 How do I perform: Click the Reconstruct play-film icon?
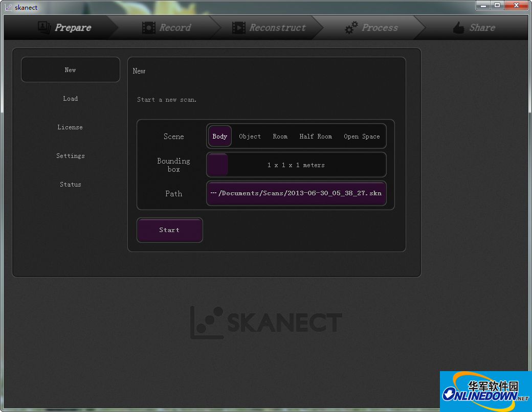click(x=239, y=28)
